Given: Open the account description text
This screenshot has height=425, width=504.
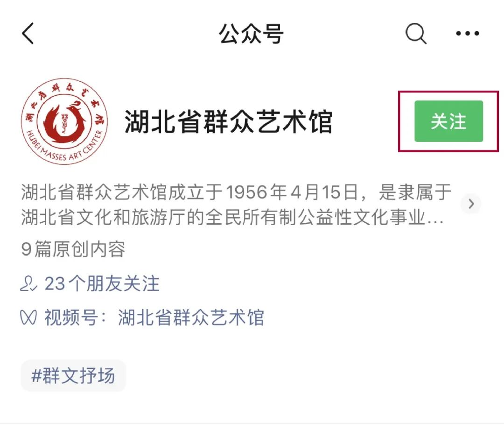Looking at the screenshot, I should click(236, 205).
